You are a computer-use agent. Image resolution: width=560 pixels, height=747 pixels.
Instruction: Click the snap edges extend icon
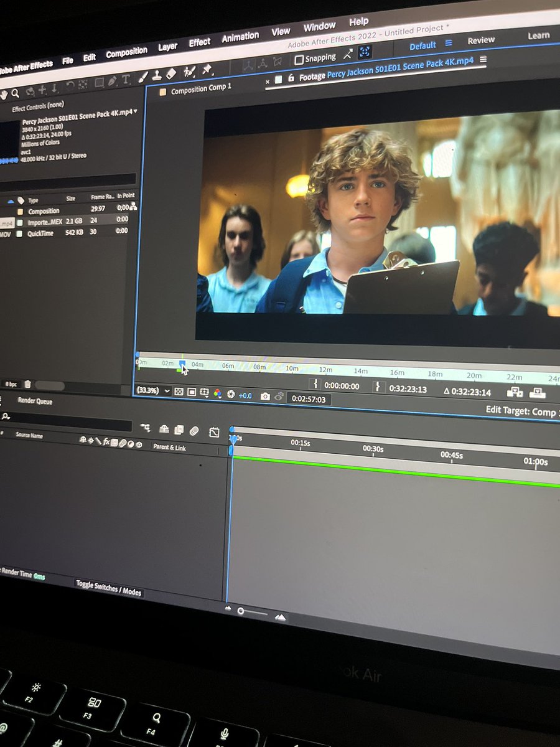click(348, 54)
